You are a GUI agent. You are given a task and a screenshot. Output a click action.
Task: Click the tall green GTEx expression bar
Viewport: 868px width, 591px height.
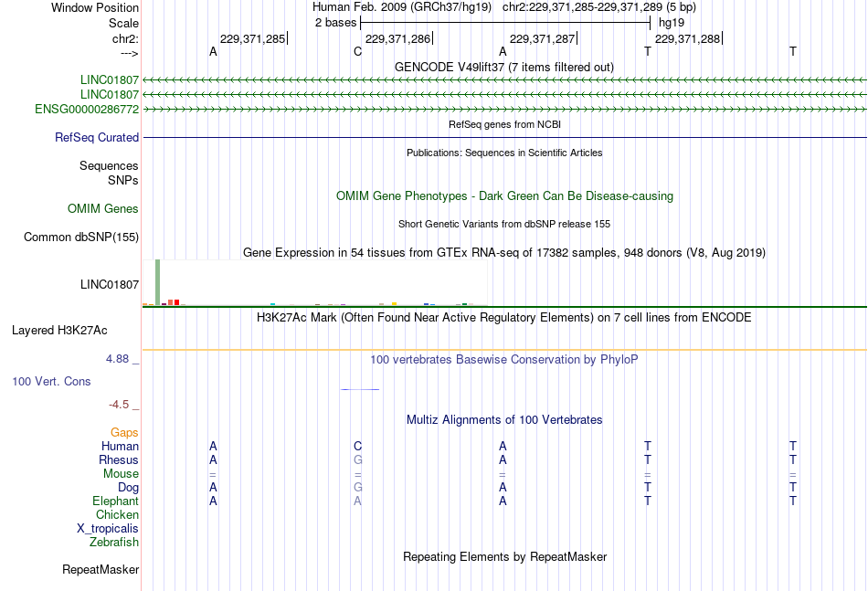pos(158,282)
